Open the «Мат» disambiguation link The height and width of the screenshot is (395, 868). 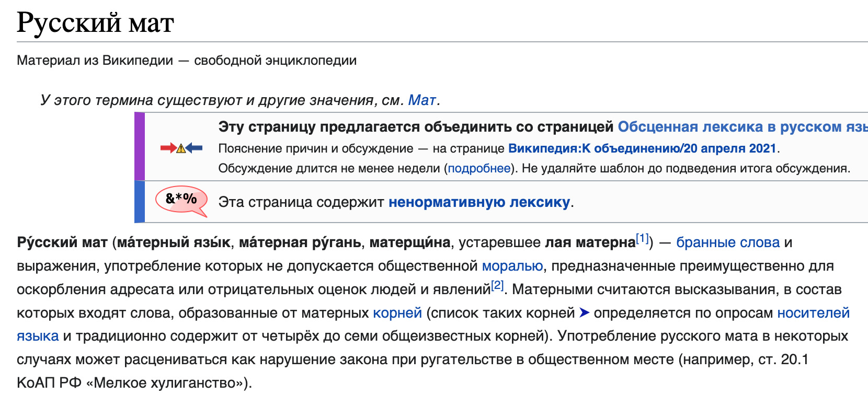[421, 100]
